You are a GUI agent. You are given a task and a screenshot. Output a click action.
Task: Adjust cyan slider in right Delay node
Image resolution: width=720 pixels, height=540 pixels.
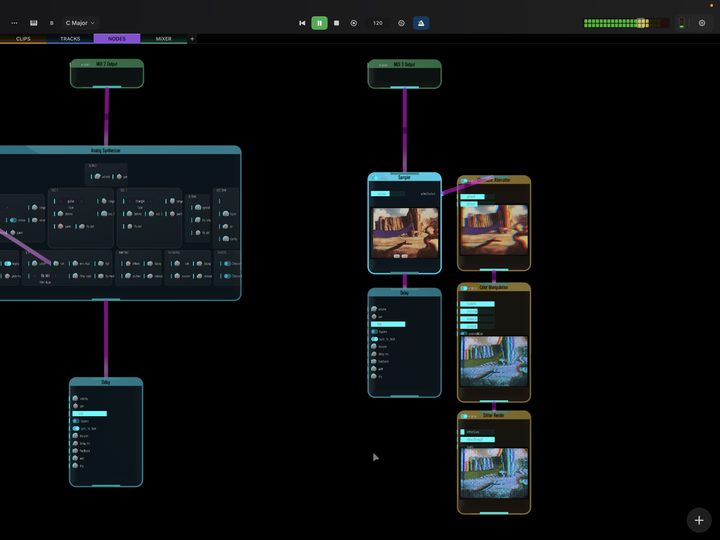[x=388, y=324]
